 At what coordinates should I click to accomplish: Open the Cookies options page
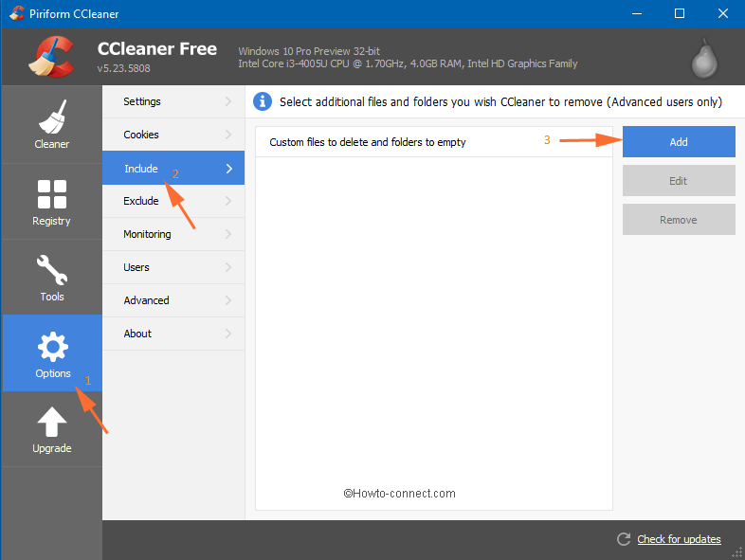tap(173, 135)
